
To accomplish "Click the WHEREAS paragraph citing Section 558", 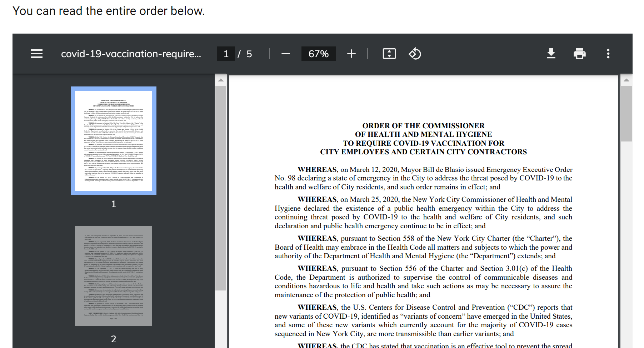I will pos(424,247).
